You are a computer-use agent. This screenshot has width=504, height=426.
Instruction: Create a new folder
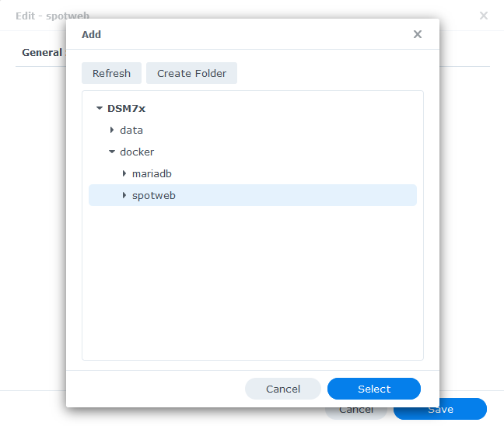coord(191,73)
